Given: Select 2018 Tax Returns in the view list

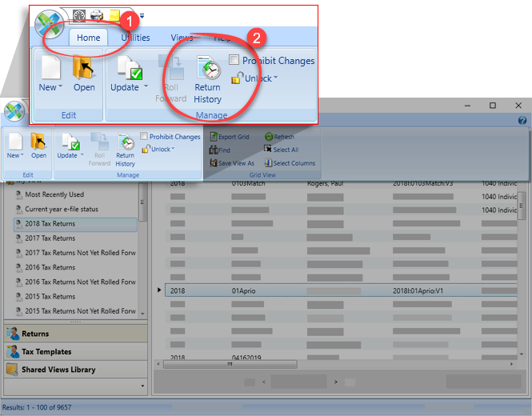Looking at the screenshot, I should [x=50, y=224].
